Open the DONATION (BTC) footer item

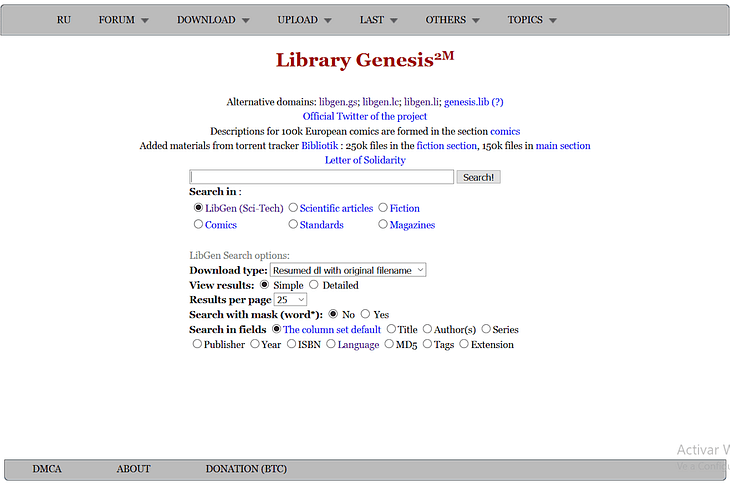coord(246,469)
